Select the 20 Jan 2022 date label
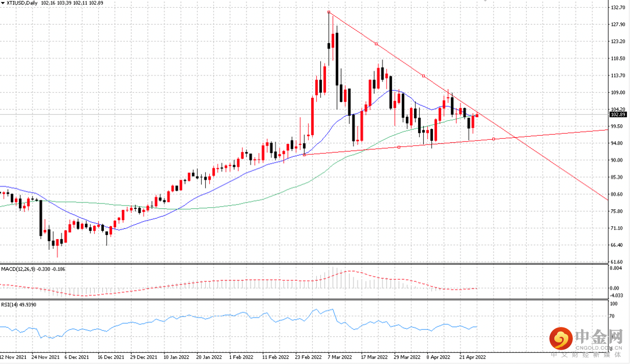The height and width of the screenshot is (364, 630). [x=209, y=356]
